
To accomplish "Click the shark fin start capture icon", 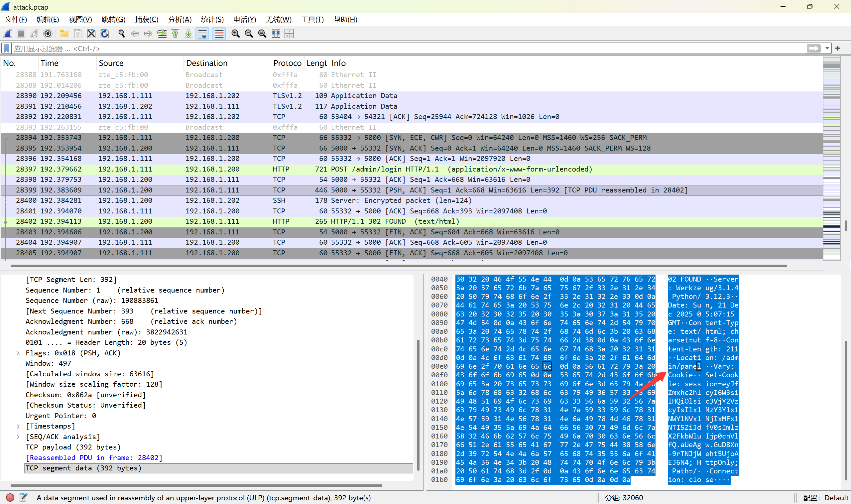I will pos(8,34).
